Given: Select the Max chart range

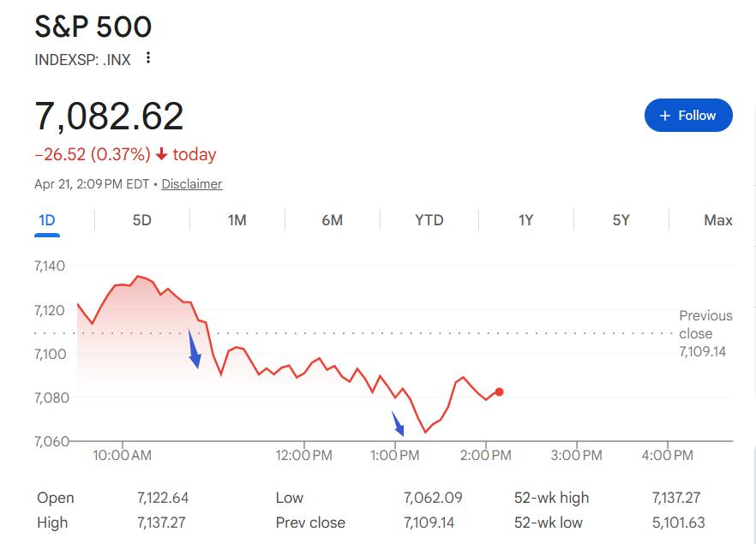Looking at the screenshot, I should (717, 220).
